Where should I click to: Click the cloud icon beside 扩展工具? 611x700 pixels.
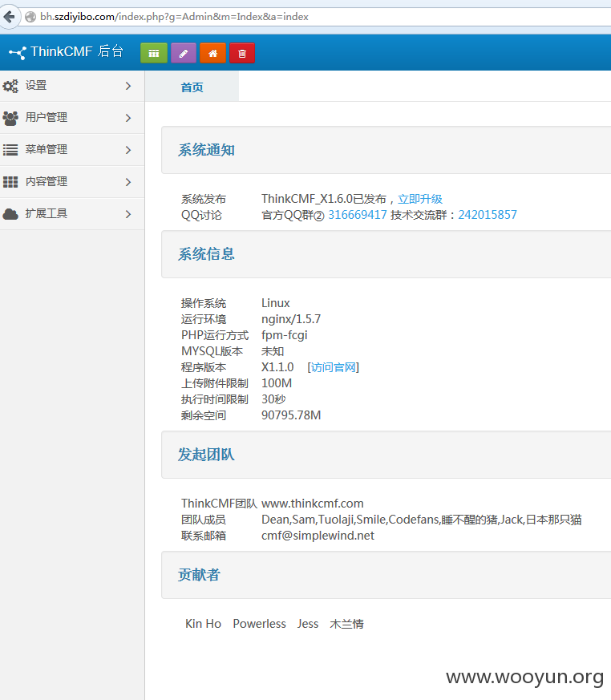(x=10, y=214)
